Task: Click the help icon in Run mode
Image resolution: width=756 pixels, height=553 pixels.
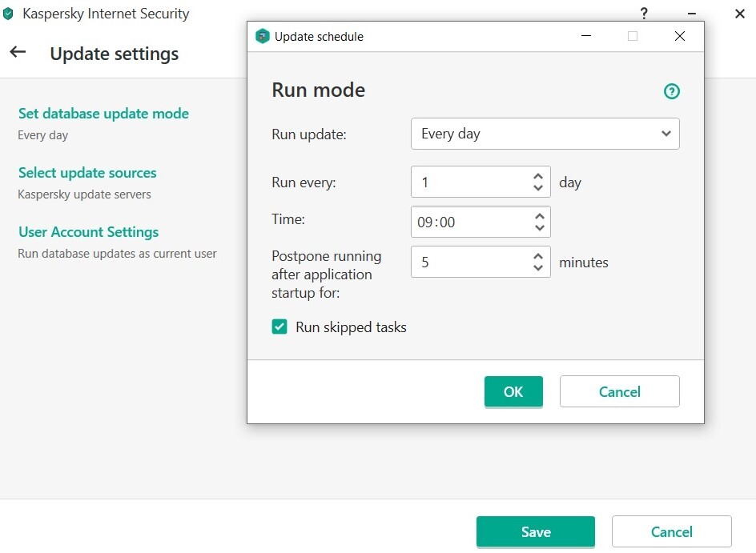Action: pyautogui.click(x=672, y=91)
